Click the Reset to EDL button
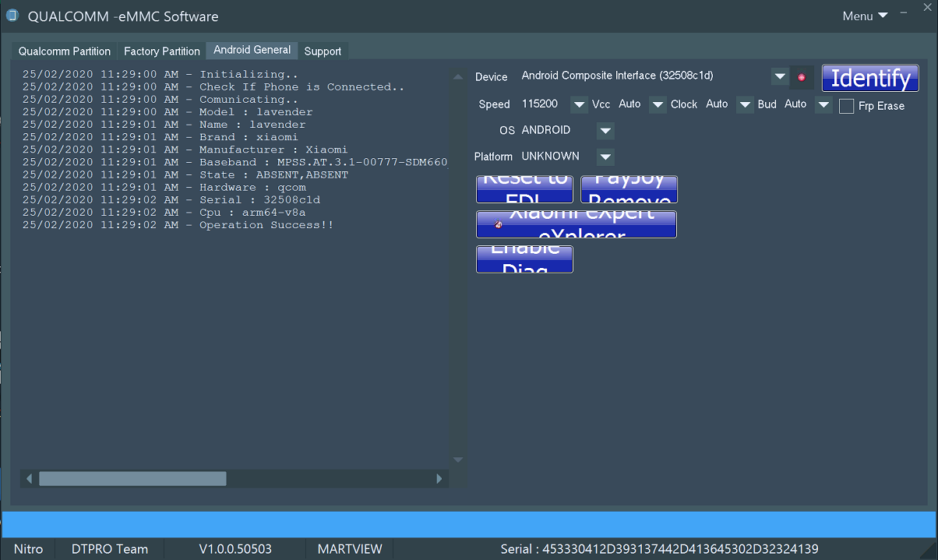The height and width of the screenshot is (560, 938). (x=524, y=189)
